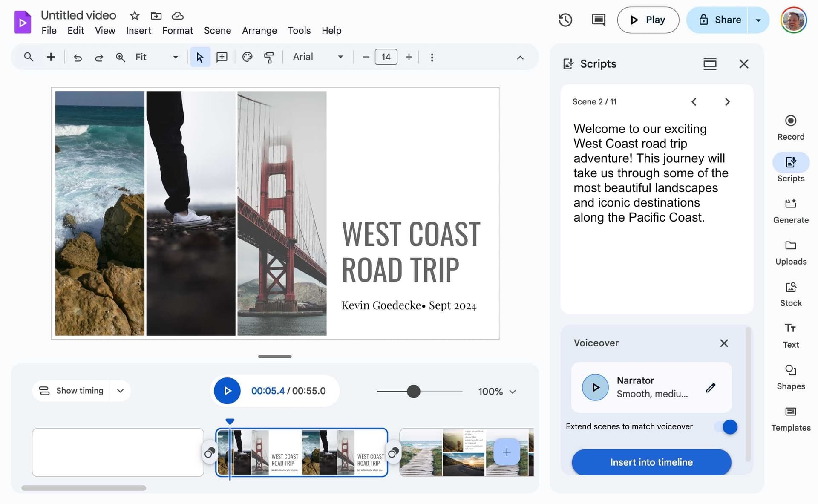This screenshot has width=818, height=504.
Task: Adjust the timeline zoom slider handle
Action: (413, 391)
